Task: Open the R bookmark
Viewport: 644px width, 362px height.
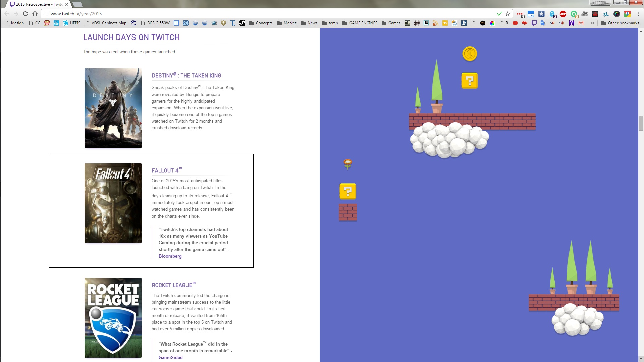Action: (x=504, y=23)
